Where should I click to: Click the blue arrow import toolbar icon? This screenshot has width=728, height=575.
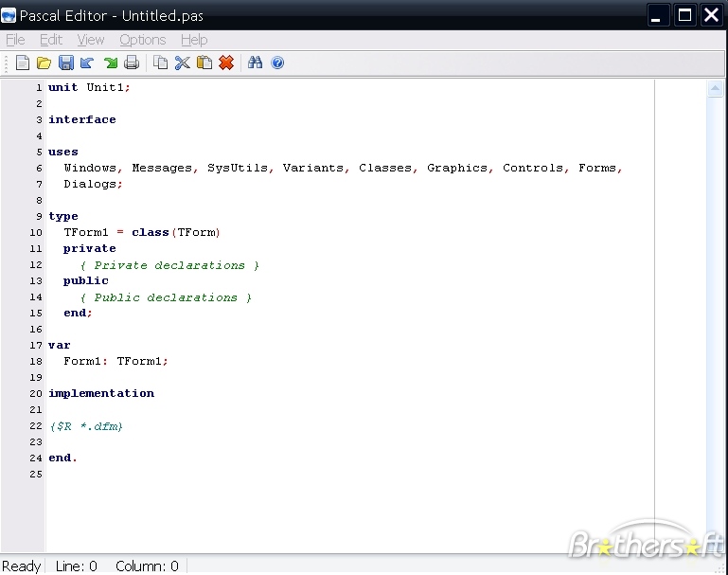point(87,63)
